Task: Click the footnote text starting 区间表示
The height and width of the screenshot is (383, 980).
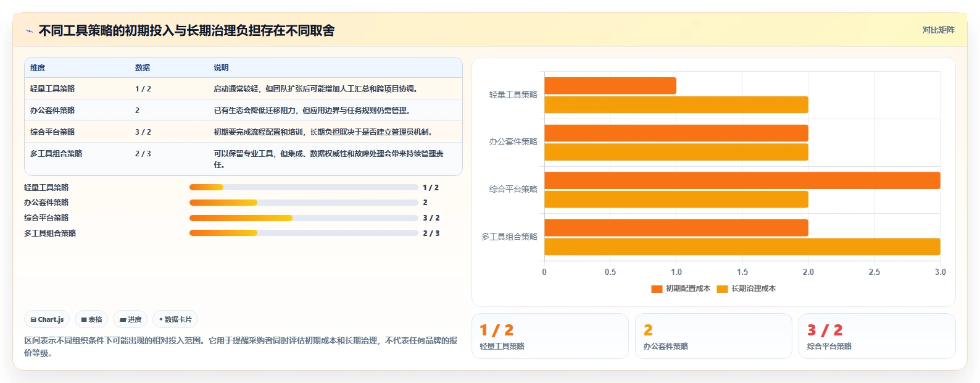Action: pyautogui.click(x=241, y=347)
